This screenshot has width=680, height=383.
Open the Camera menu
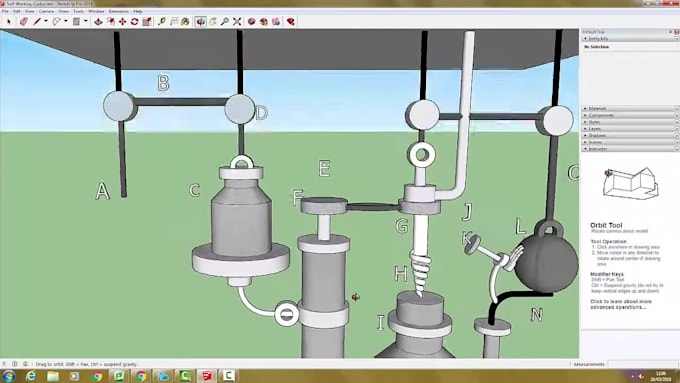point(46,11)
